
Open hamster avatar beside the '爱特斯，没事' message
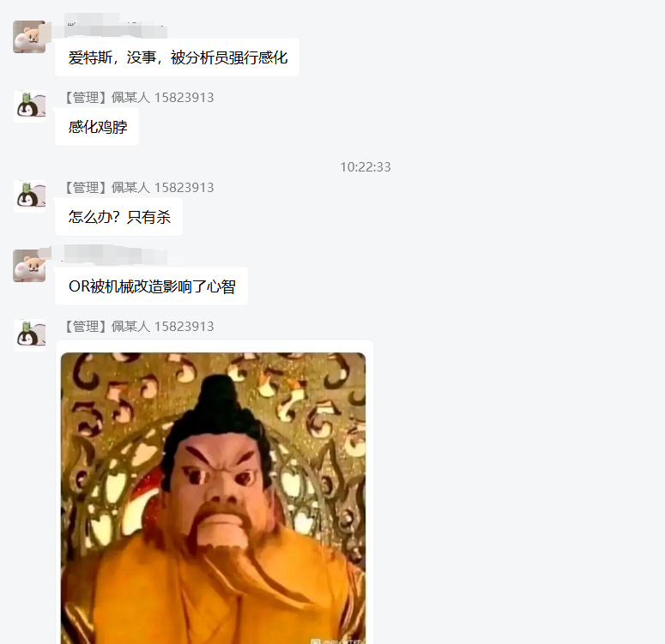click(x=29, y=37)
